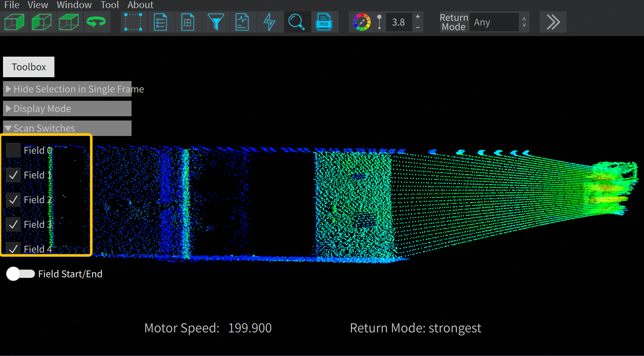Uncheck the Field 1 checkbox
644x356 pixels.
(x=13, y=175)
